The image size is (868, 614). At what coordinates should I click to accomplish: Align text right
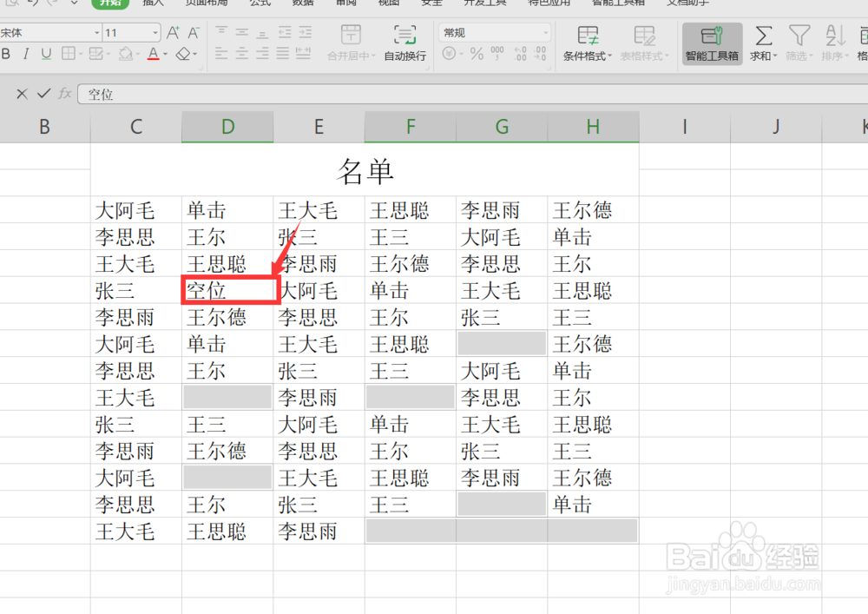[x=262, y=54]
